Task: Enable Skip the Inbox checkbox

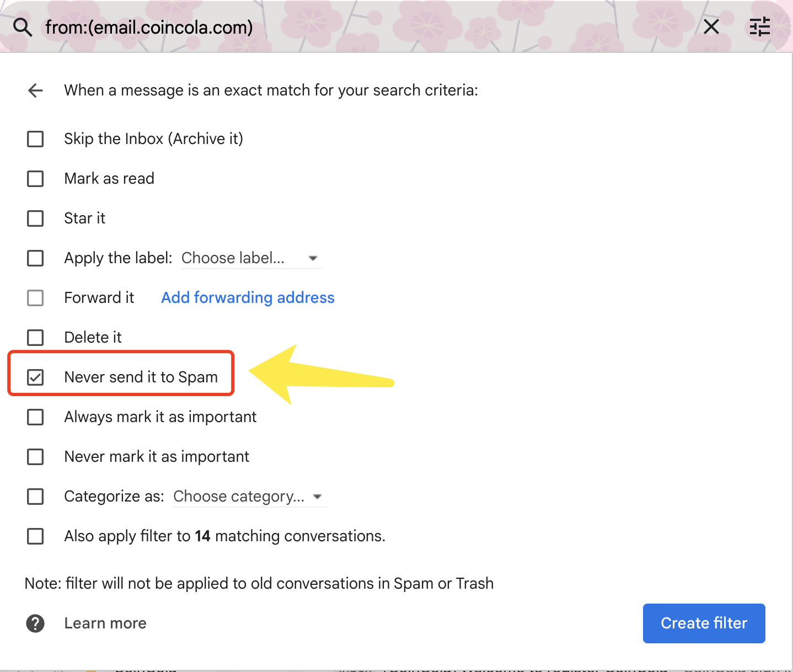Action: (35, 139)
